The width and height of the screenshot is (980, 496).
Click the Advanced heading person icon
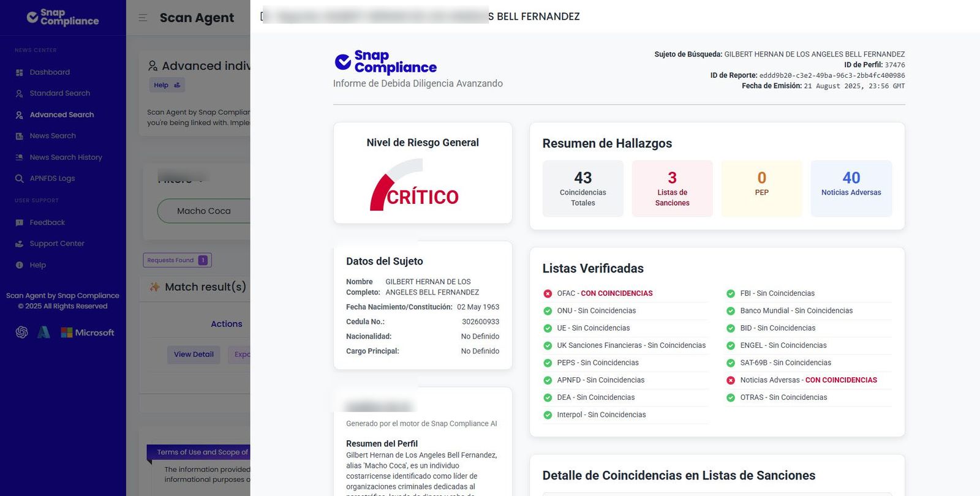click(x=153, y=66)
